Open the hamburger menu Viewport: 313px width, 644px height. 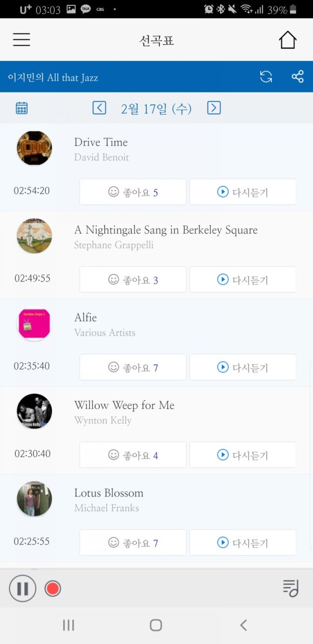coord(22,39)
